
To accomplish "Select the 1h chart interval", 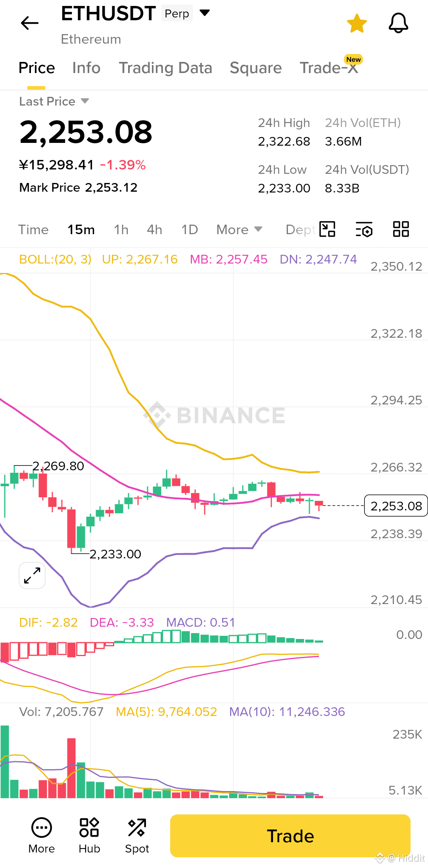I will (121, 230).
